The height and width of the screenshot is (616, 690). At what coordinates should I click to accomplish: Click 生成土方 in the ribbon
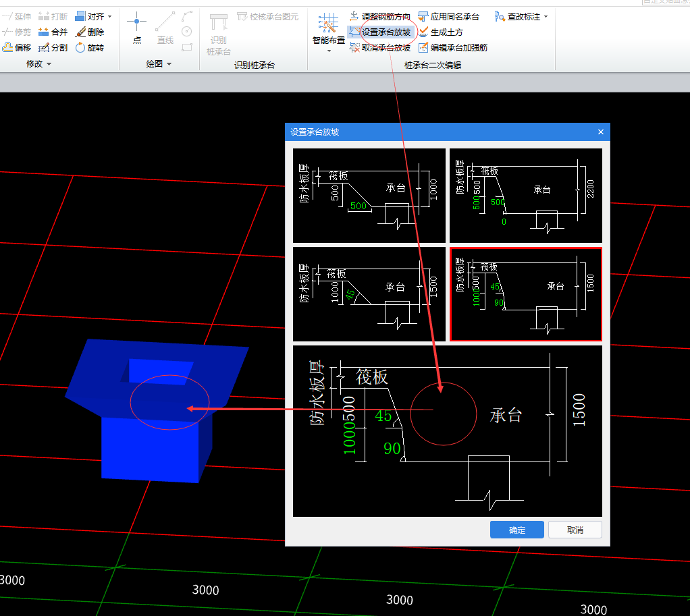click(x=440, y=32)
